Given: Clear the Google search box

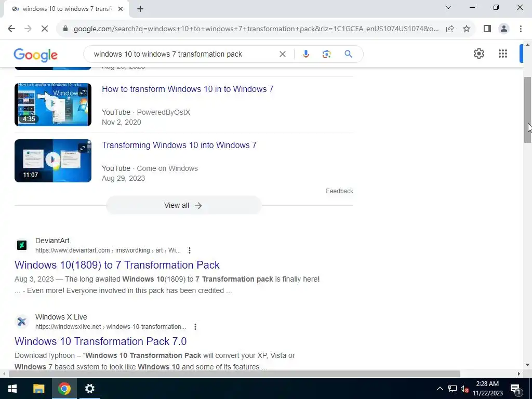Looking at the screenshot, I should click(x=282, y=54).
